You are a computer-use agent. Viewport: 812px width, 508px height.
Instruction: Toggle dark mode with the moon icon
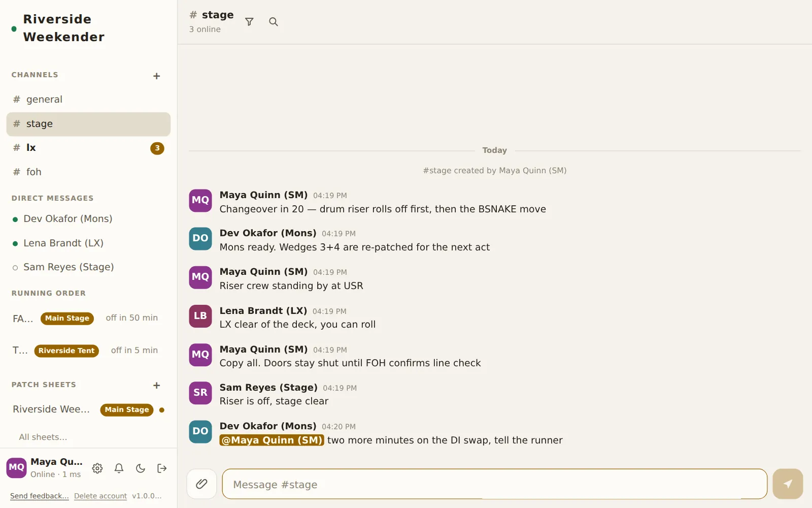[141, 468]
